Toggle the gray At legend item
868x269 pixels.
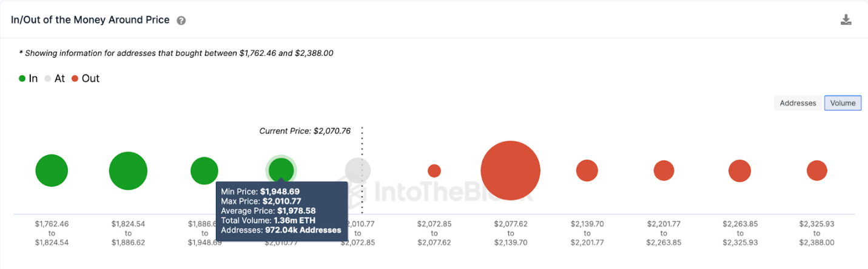55,78
